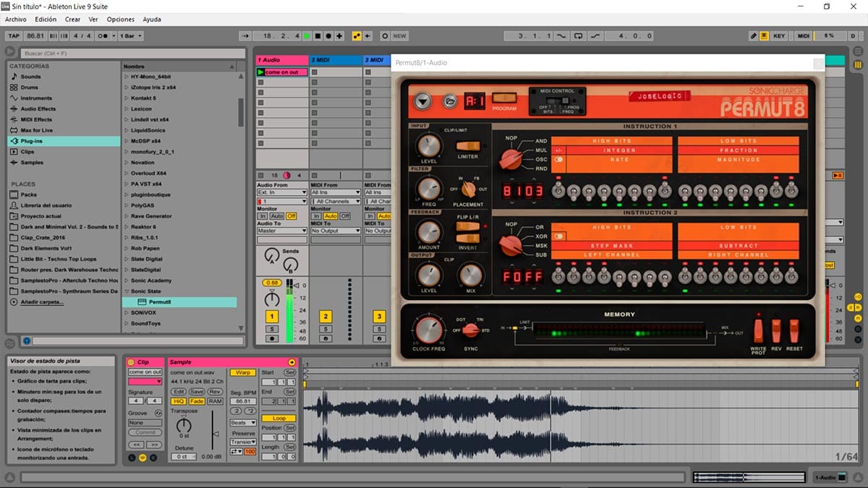Viewport: 868px width, 488px height.
Task: Click the Permut8 triangle menu button
Action: [423, 102]
